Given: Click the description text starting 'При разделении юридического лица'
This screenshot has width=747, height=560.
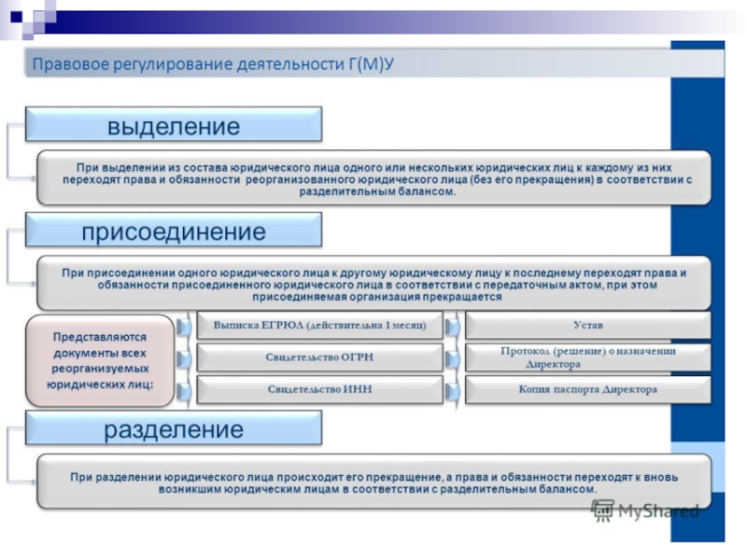Looking at the screenshot, I should click(374, 483).
